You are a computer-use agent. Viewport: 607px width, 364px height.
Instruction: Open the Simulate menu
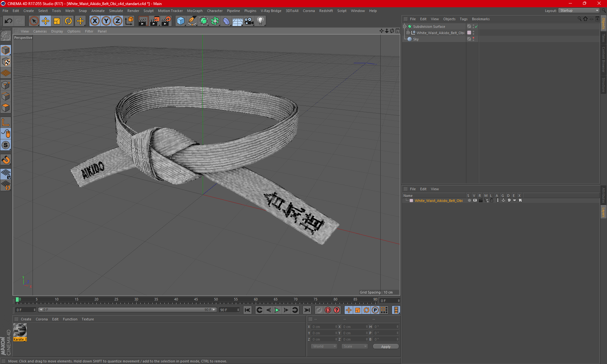coord(116,11)
